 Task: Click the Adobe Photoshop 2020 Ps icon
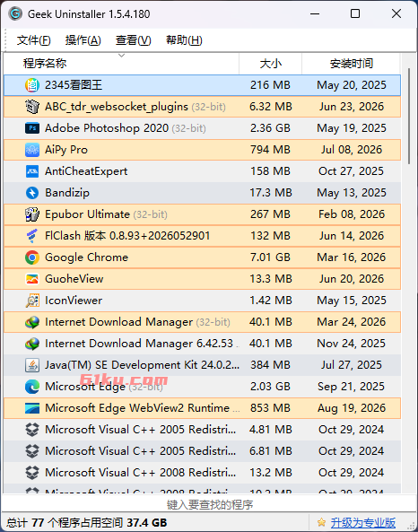(32, 128)
